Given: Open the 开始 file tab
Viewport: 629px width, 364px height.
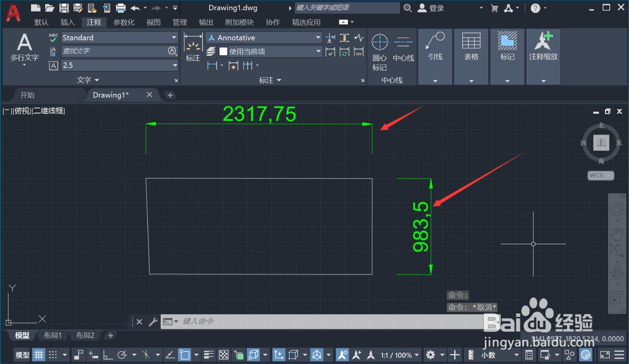Looking at the screenshot, I should pyautogui.click(x=28, y=95).
